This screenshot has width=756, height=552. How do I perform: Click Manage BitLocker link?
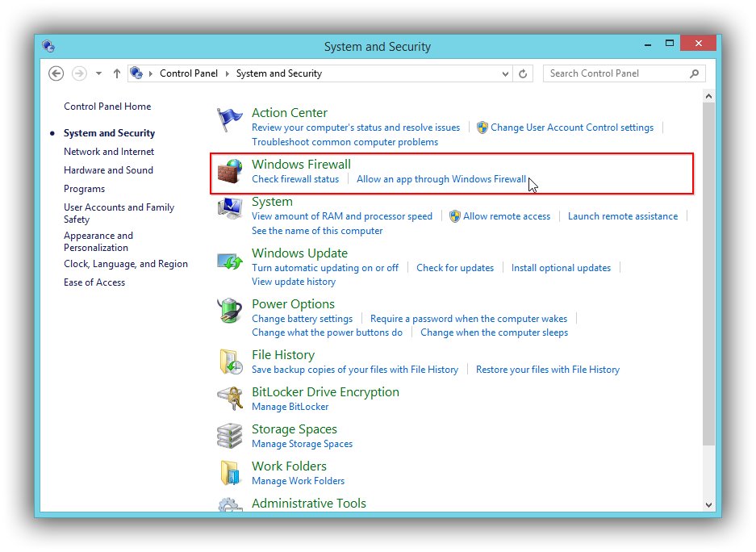tap(290, 407)
